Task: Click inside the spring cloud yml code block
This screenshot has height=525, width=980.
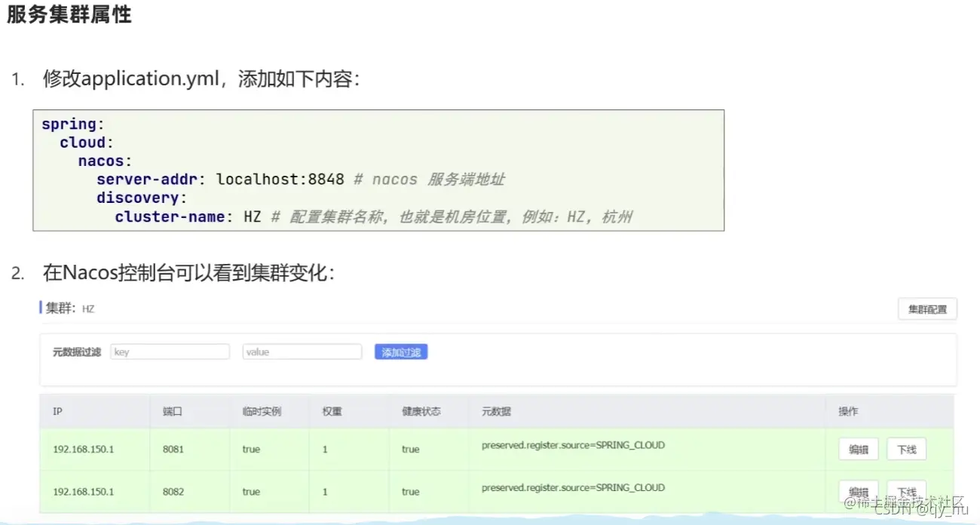Action: click(x=302, y=170)
